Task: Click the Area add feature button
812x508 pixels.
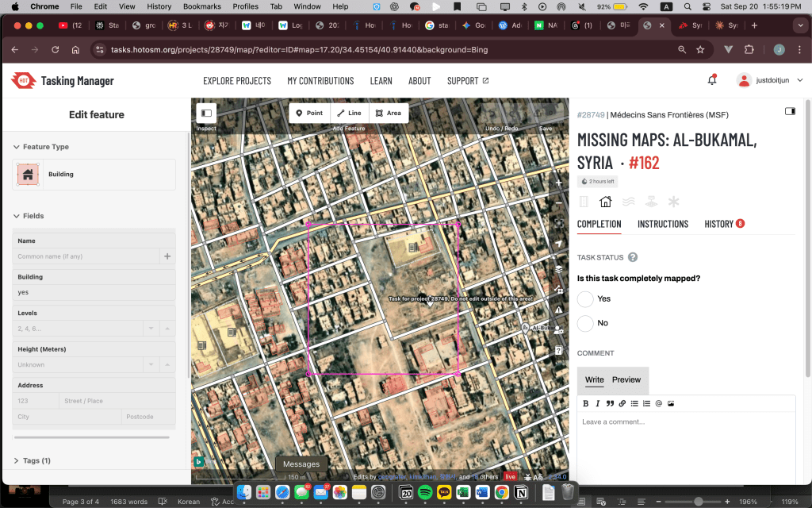Action: (388, 113)
